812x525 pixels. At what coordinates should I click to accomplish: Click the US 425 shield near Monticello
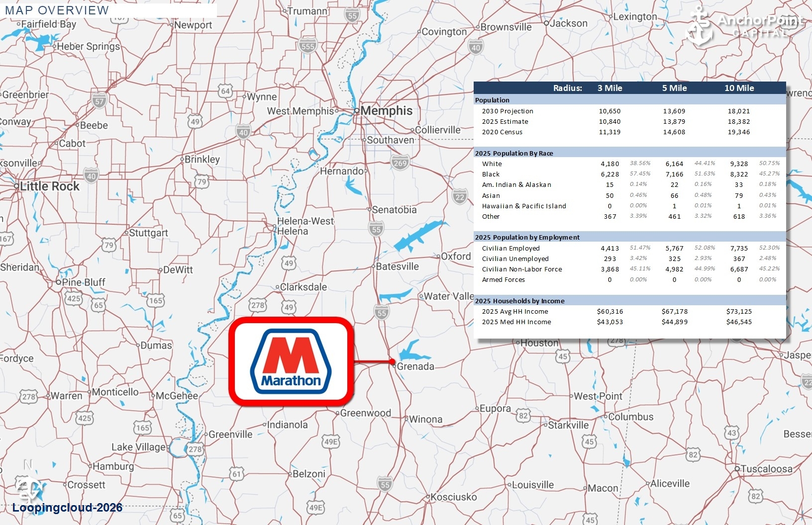click(x=85, y=418)
